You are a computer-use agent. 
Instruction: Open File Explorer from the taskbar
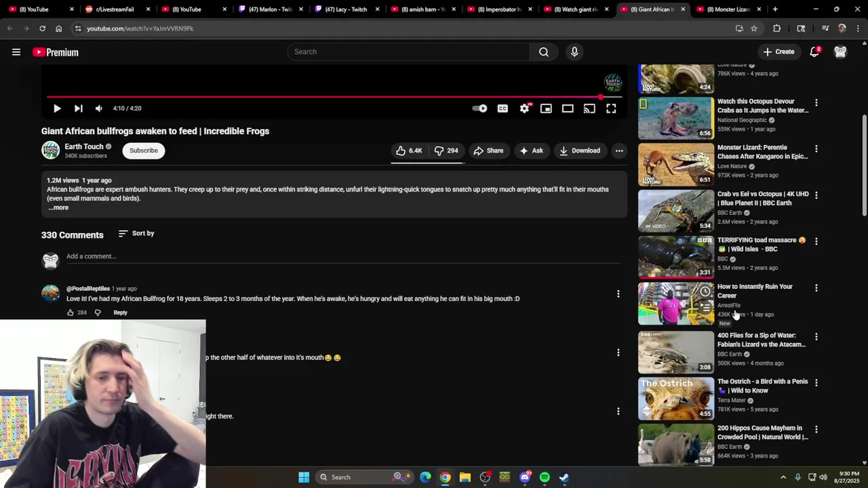coord(465,477)
